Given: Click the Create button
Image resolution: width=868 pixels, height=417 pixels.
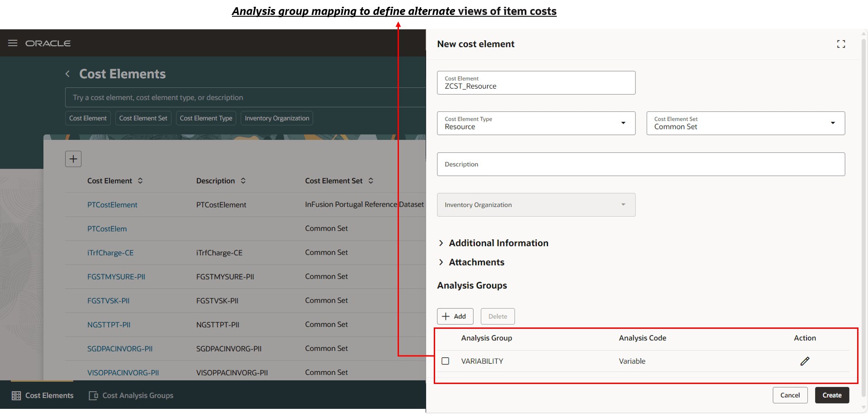Looking at the screenshot, I should (x=832, y=395).
